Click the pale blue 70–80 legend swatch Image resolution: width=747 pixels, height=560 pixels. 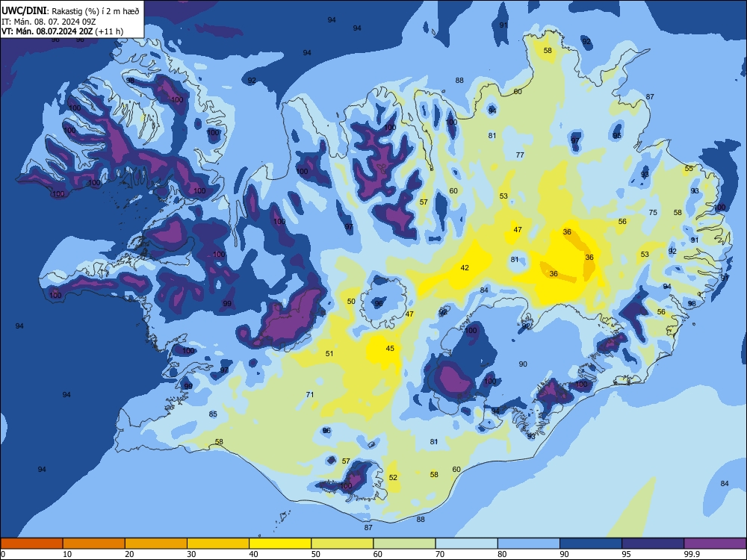coord(466,544)
